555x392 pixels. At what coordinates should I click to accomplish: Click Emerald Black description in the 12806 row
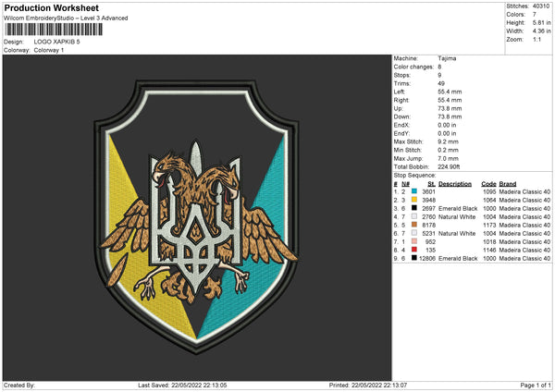pos(458,258)
